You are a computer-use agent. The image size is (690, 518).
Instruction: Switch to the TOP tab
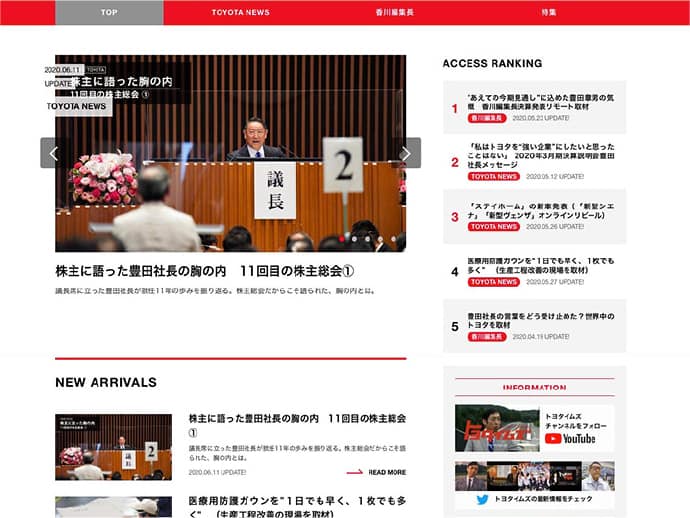[x=109, y=12]
